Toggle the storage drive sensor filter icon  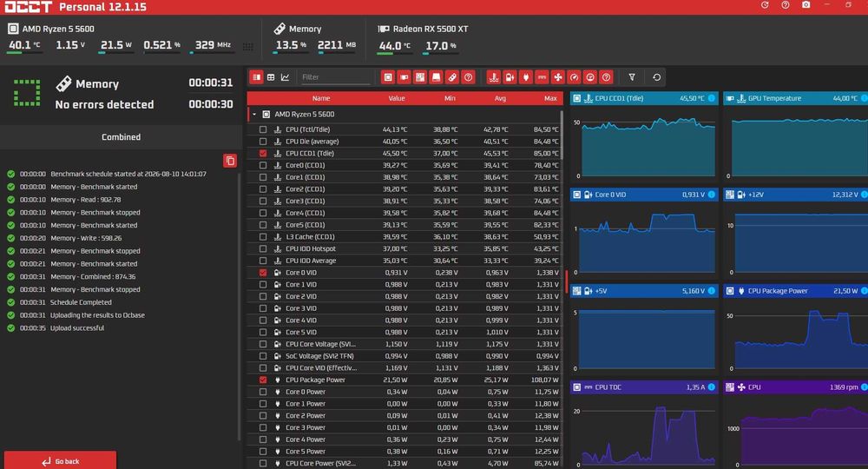tap(437, 77)
